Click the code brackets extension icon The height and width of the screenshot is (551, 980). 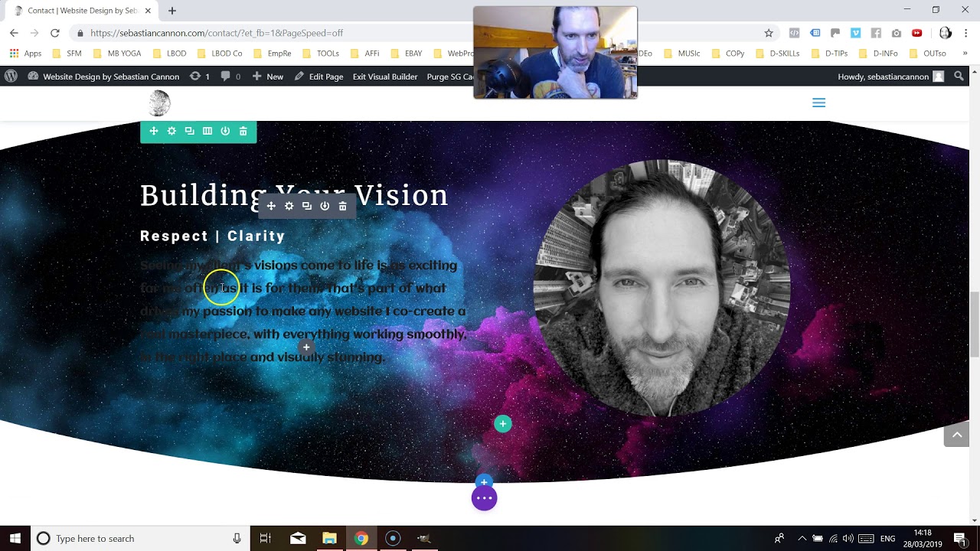coord(794,33)
